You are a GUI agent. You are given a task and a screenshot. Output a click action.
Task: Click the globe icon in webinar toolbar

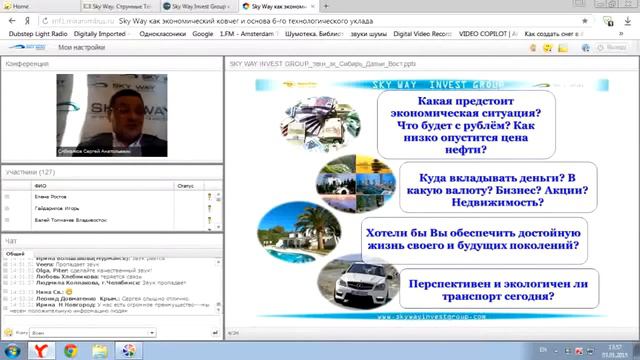586,48
